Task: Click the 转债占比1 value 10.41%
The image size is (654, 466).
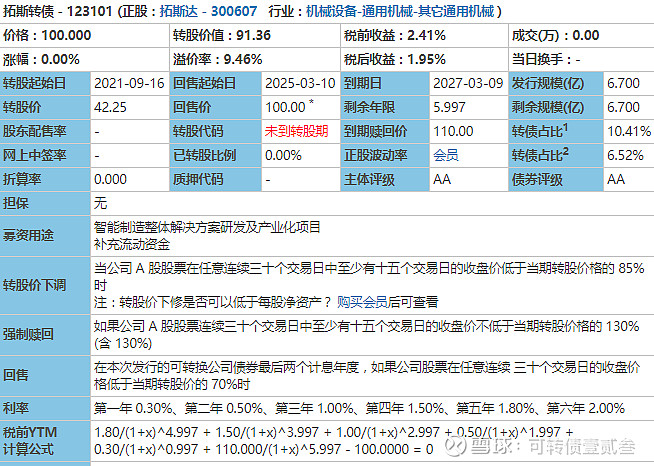Action: tap(629, 132)
